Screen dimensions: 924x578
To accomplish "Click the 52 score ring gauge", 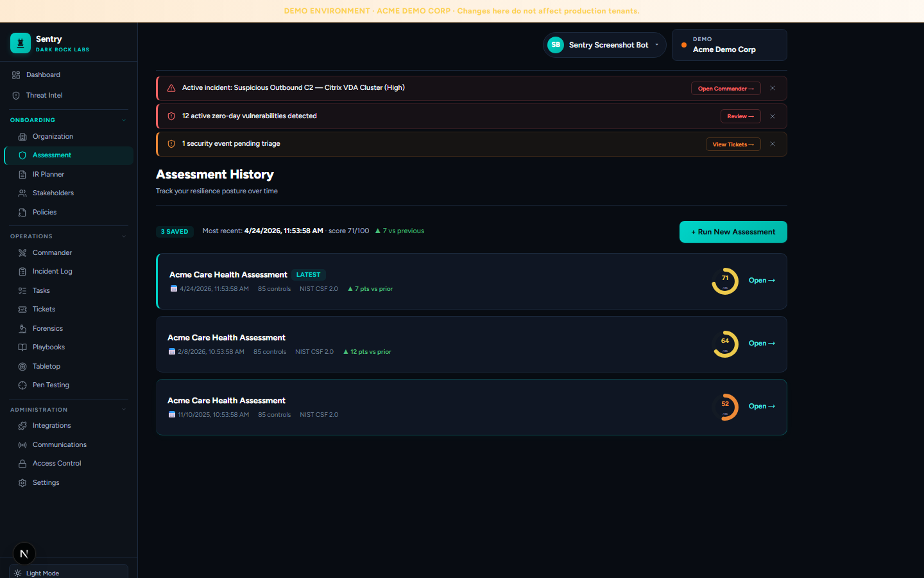I will [x=725, y=407].
